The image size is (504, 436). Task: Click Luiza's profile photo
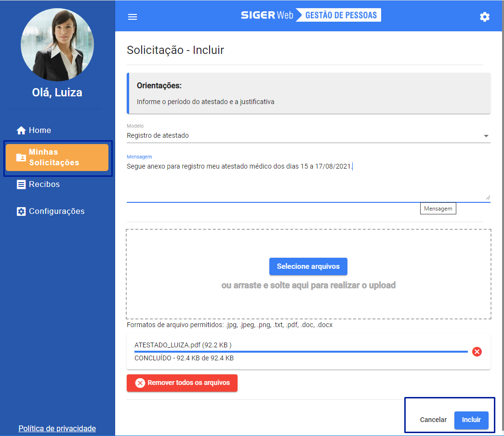tap(57, 45)
